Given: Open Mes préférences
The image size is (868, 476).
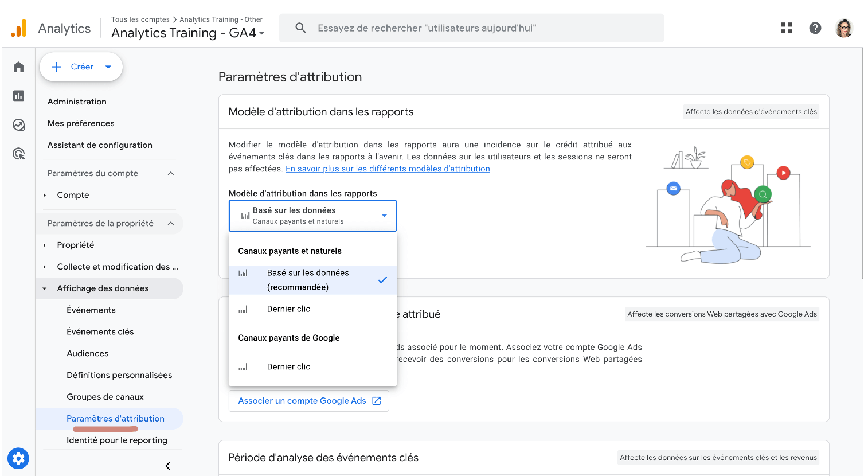Looking at the screenshot, I should [x=81, y=123].
